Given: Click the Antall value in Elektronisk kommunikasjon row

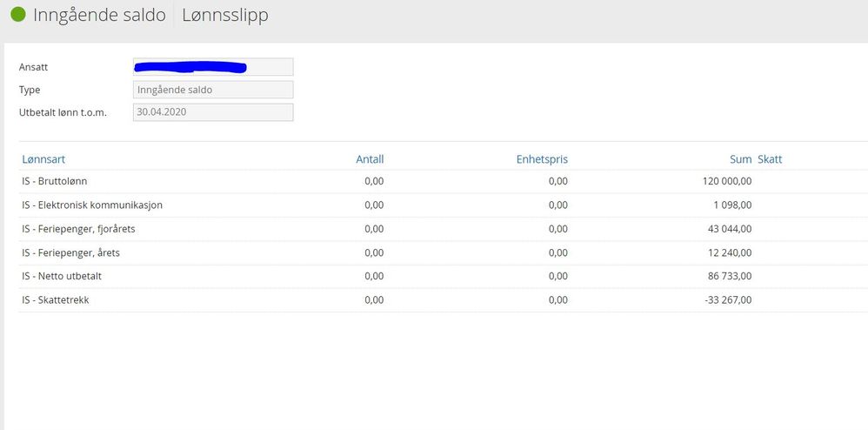Looking at the screenshot, I should (374, 205).
